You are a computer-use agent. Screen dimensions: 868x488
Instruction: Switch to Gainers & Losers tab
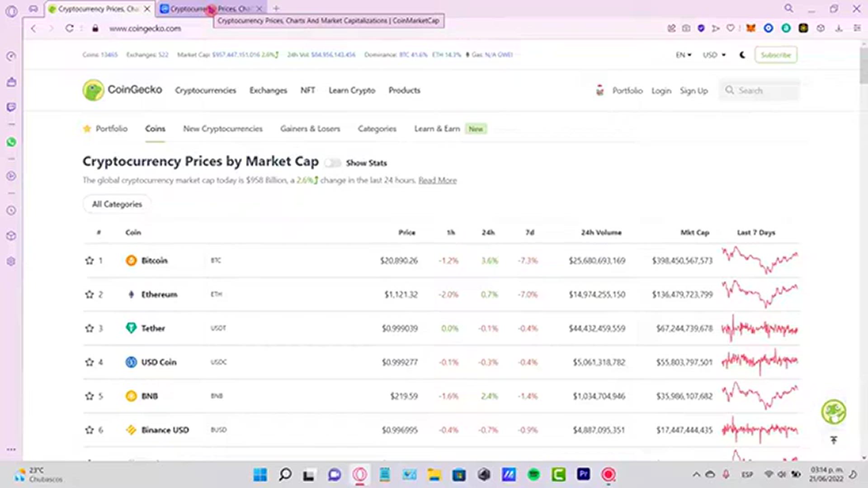click(x=310, y=129)
